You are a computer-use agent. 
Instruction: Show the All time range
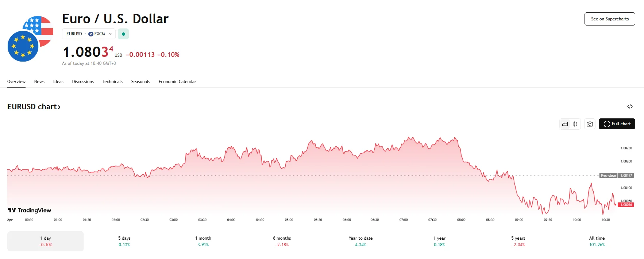point(597,241)
